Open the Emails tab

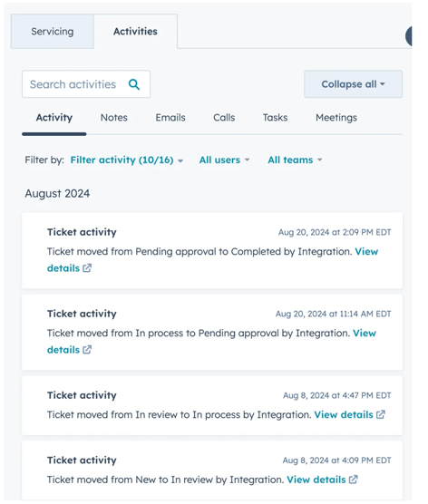tap(170, 118)
